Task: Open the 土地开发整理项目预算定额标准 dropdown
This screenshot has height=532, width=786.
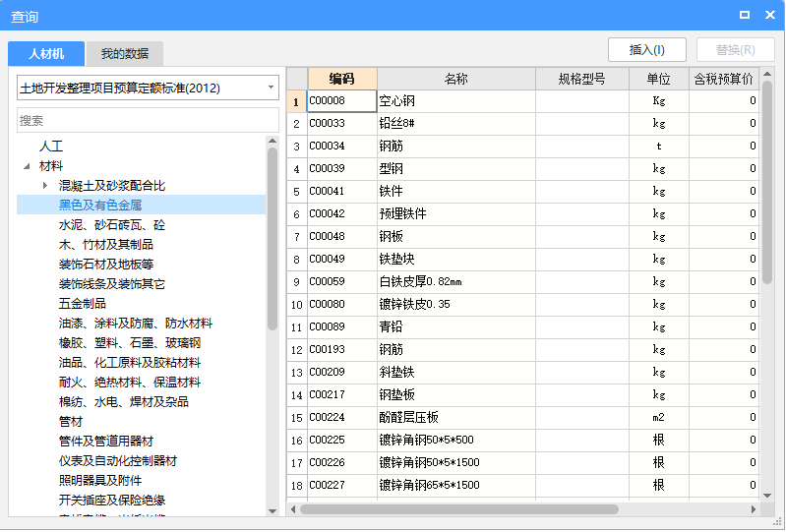Action: point(272,88)
